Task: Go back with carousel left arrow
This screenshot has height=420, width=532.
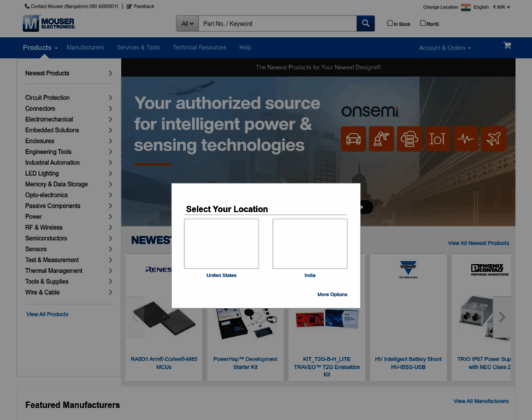Action: pyautogui.click(x=135, y=317)
